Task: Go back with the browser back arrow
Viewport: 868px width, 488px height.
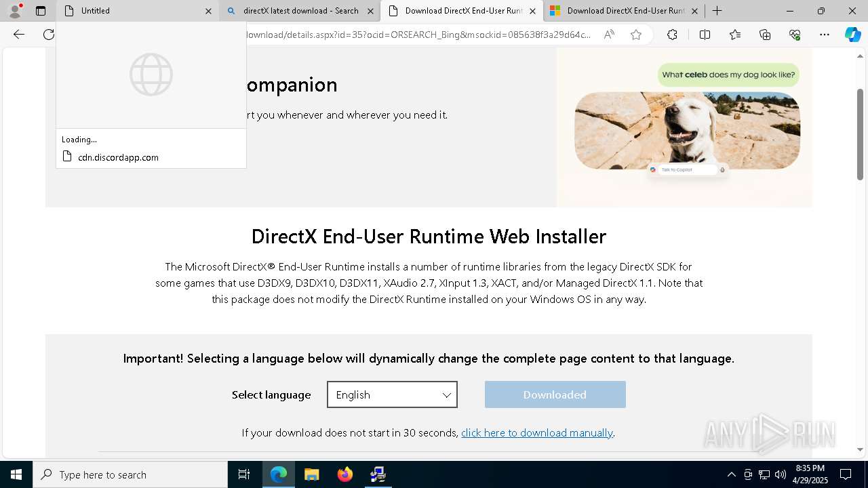Action: tap(19, 35)
